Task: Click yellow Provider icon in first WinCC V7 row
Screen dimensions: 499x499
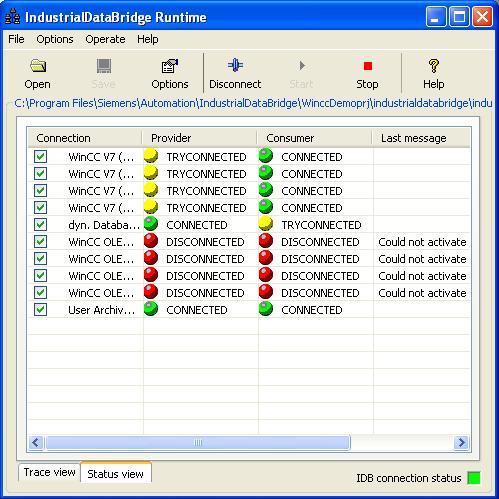Action: click(x=151, y=156)
